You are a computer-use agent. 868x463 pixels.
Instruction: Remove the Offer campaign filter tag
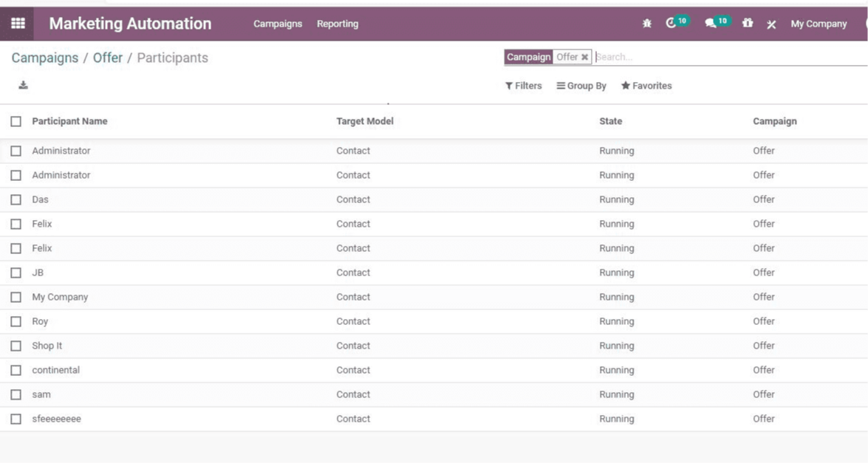point(584,57)
